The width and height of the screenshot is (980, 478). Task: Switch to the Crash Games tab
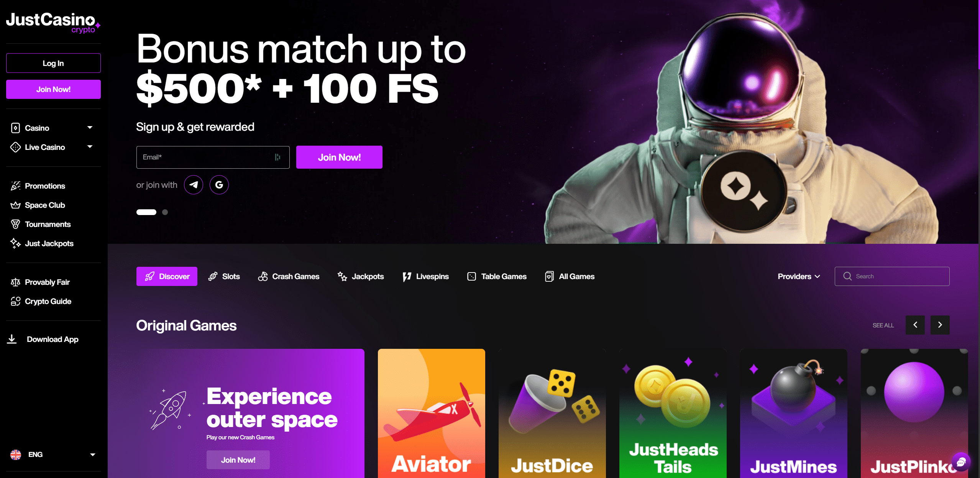click(x=289, y=276)
